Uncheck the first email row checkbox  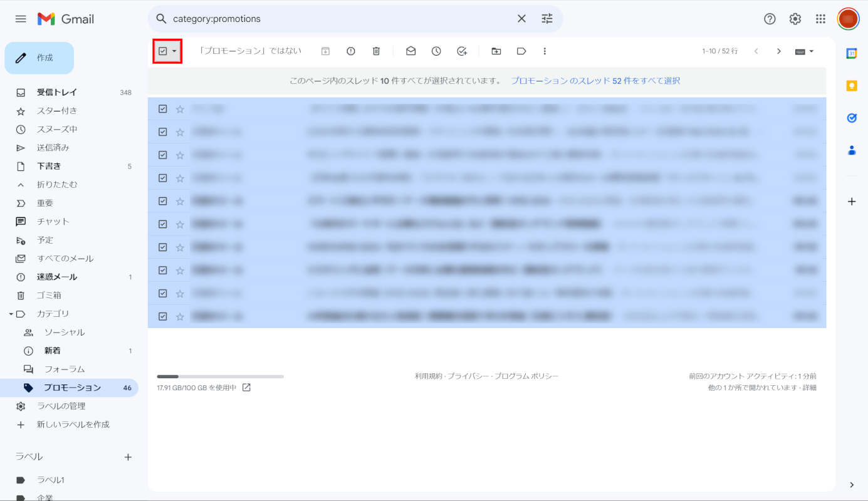point(163,109)
